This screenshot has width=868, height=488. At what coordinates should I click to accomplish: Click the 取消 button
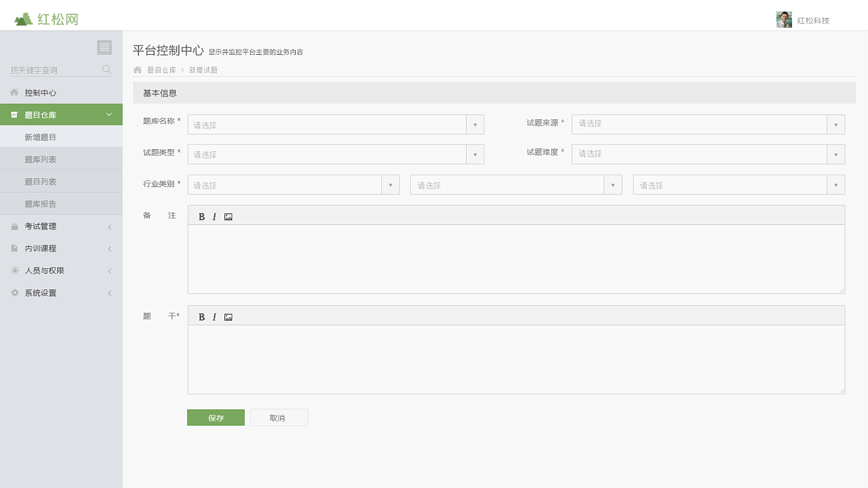(x=279, y=418)
